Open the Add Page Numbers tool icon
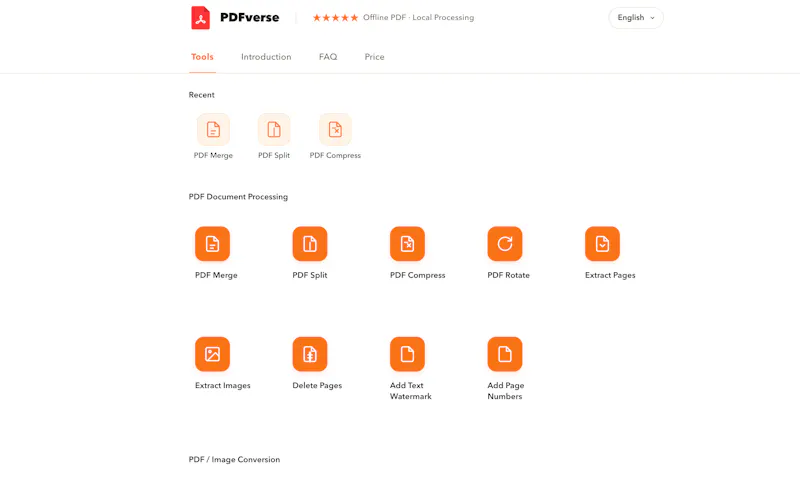The height and width of the screenshot is (481, 800). coord(505,354)
